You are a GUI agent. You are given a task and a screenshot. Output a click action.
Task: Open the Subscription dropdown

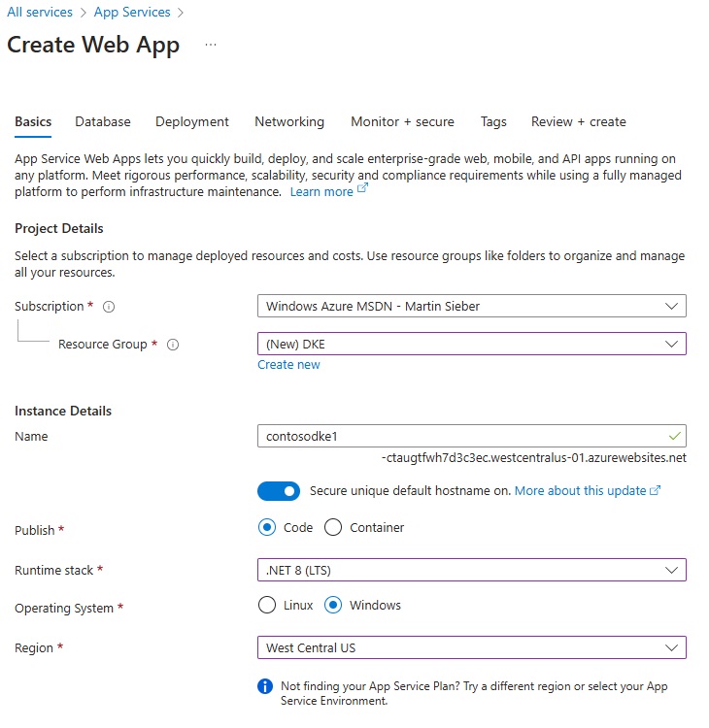point(471,307)
